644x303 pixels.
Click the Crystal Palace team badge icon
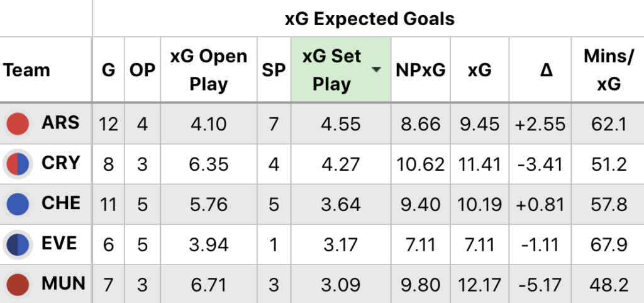coord(18,164)
